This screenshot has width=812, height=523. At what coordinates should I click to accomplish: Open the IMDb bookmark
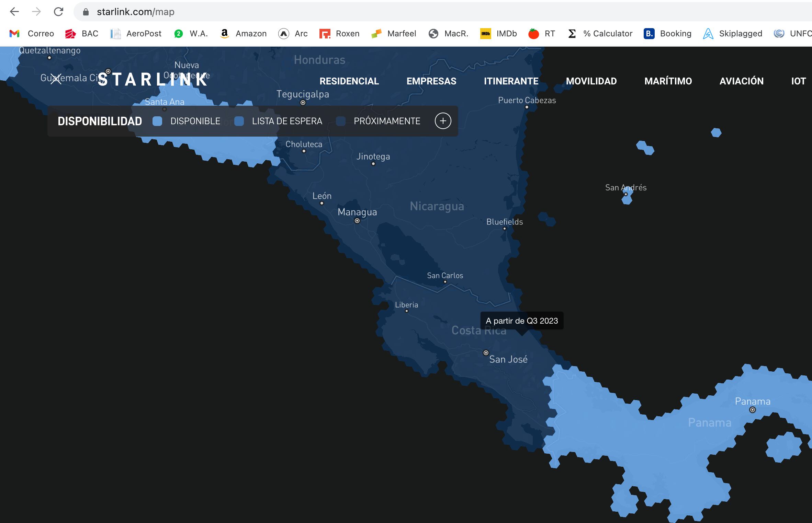point(498,34)
